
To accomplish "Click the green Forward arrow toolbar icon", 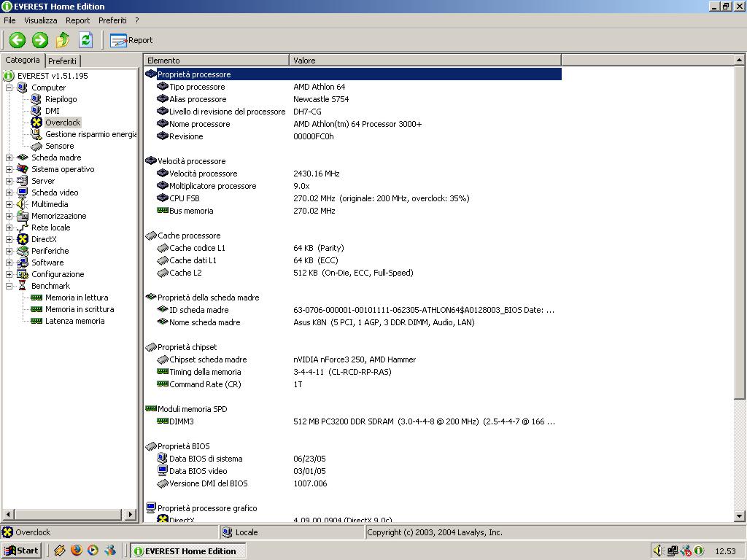I will click(x=40, y=40).
